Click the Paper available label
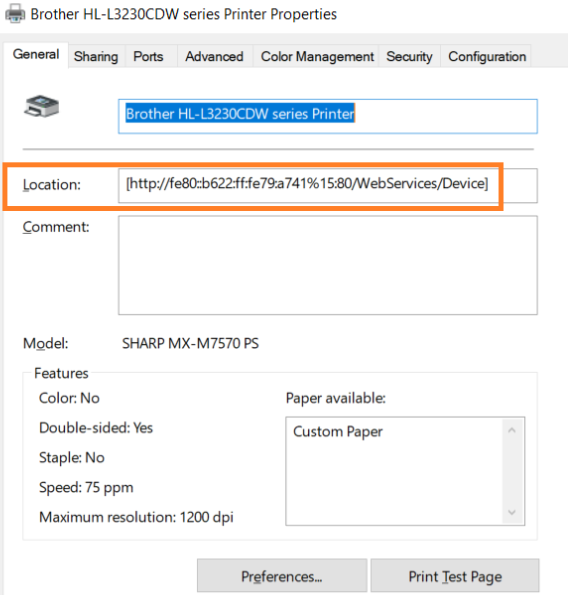This screenshot has height=597, width=570. click(335, 398)
